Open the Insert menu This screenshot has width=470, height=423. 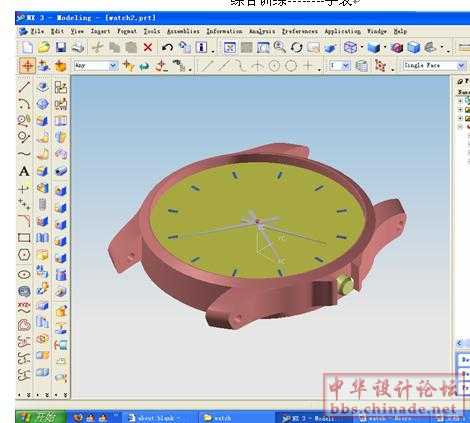point(100,31)
